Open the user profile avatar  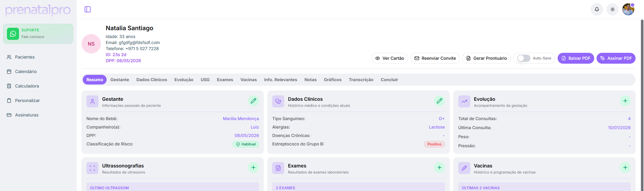point(628,9)
